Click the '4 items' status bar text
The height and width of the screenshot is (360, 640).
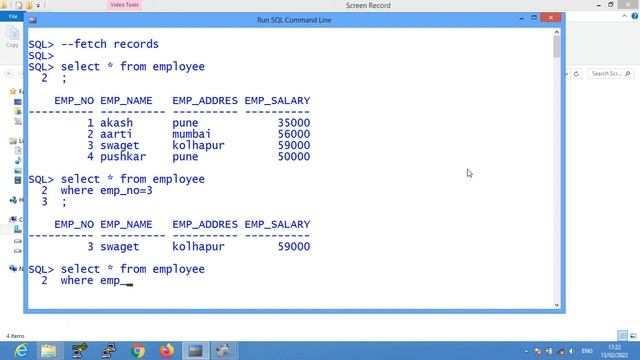coord(15,336)
